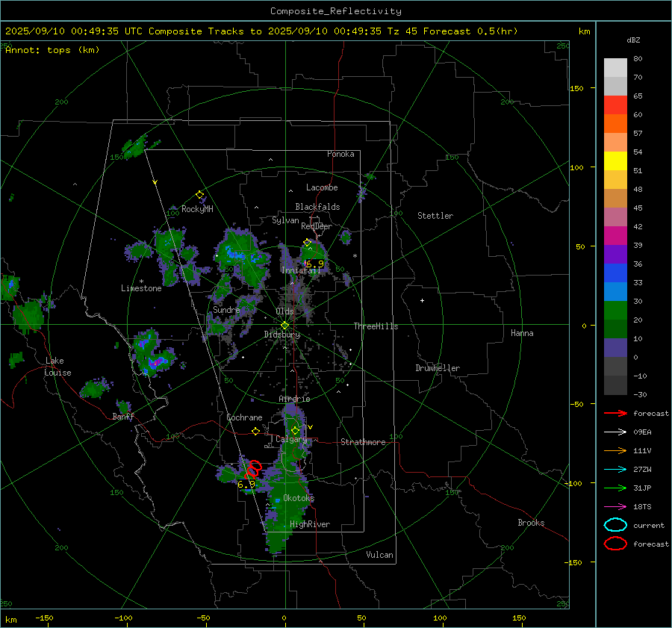The image size is (672, 628).
Task: Click the Hanna map label
Action: (x=522, y=333)
